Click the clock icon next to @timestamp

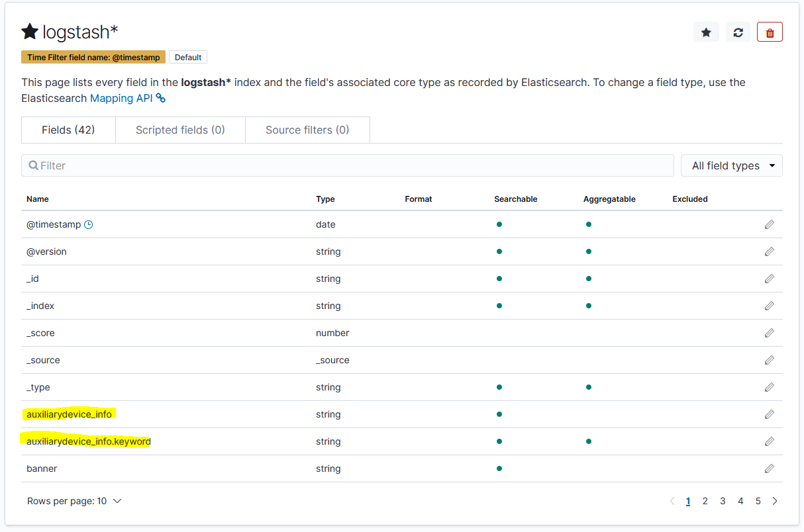point(89,224)
